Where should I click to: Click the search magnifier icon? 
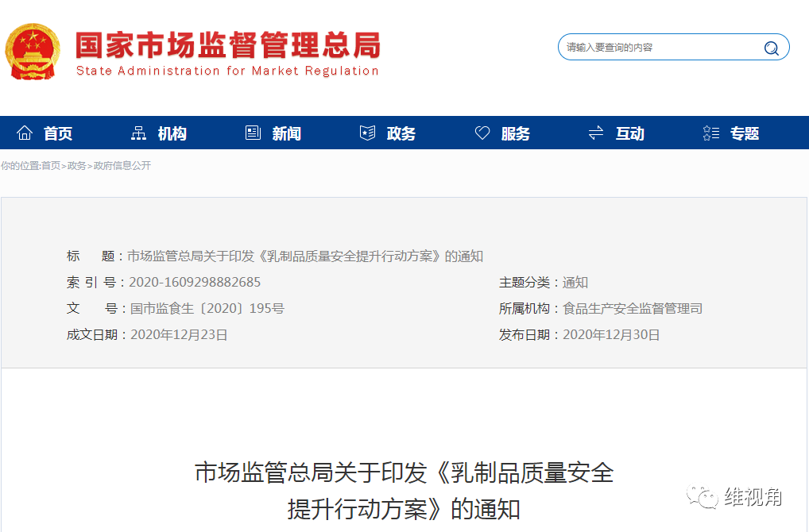(x=770, y=48)
